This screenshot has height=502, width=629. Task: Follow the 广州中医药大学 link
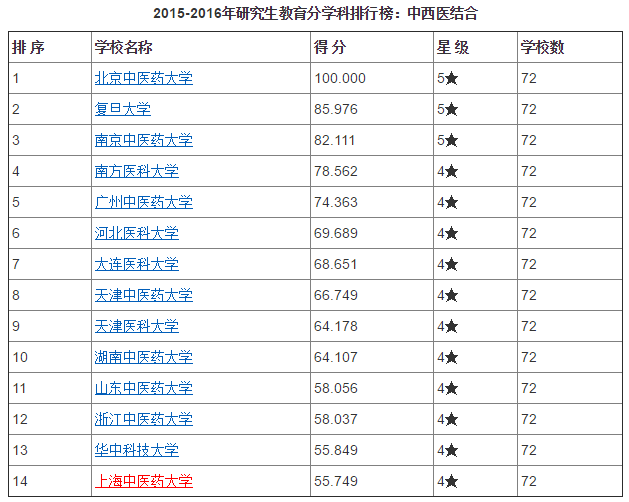click(x=143, y=202)
